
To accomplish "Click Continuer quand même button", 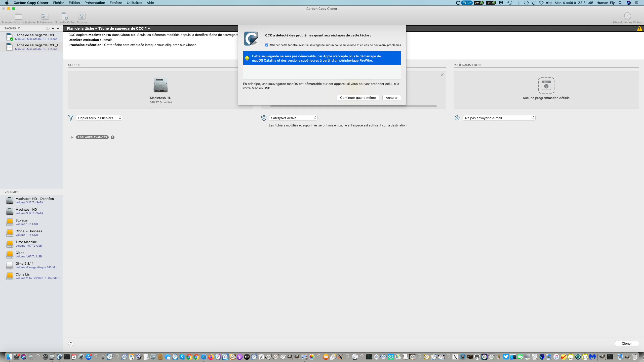I will [x=358, y=98].
